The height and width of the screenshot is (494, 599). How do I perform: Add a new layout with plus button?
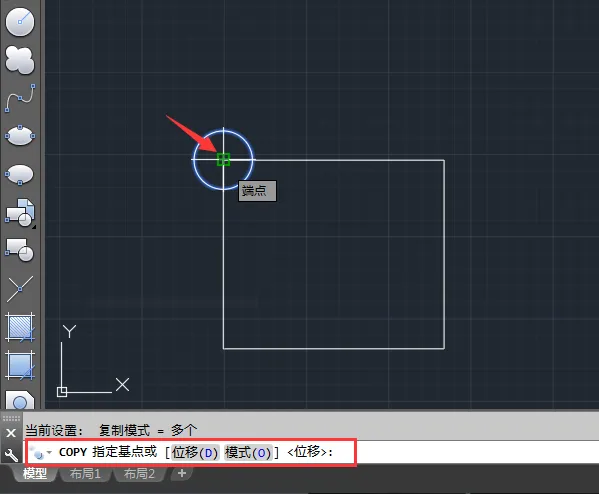pos(182,473)
